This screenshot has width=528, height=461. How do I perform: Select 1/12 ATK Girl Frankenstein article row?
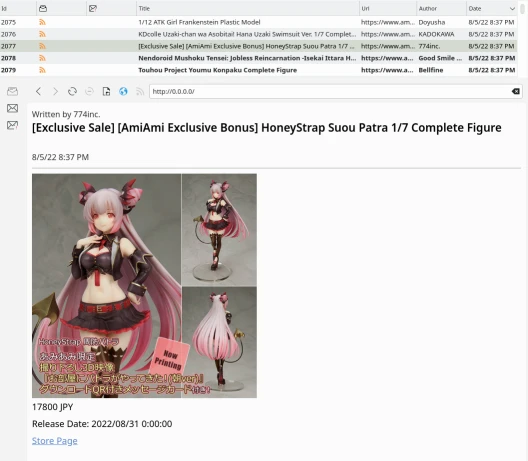coord(258,22)
